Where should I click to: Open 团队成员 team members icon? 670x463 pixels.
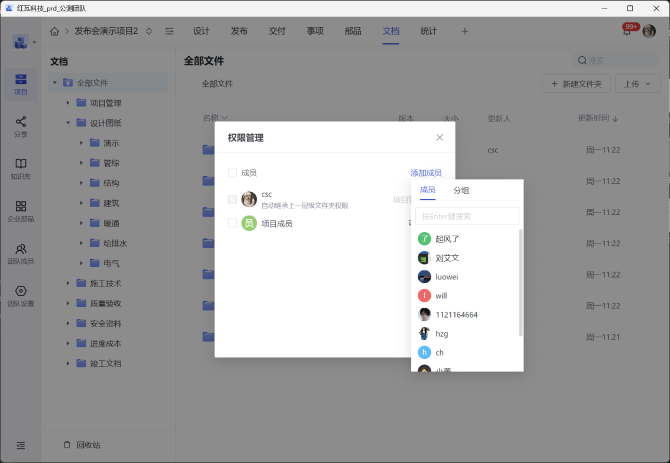[x=21, y=252]
